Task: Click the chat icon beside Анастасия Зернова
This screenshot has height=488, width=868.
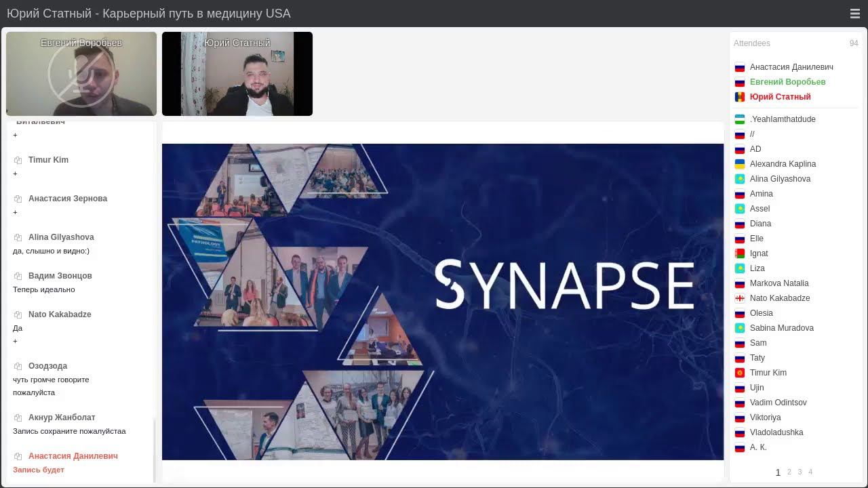Action: point(18,199)
